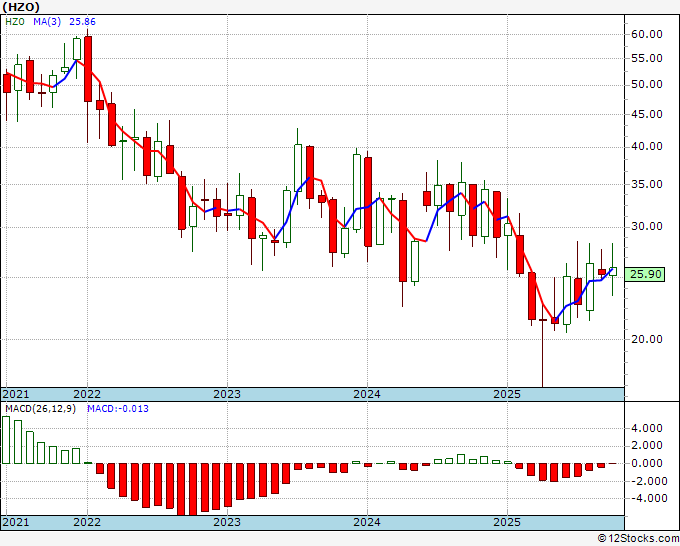680x546 pixels.
Task: Click the HZO legend label
Action: 15,22
